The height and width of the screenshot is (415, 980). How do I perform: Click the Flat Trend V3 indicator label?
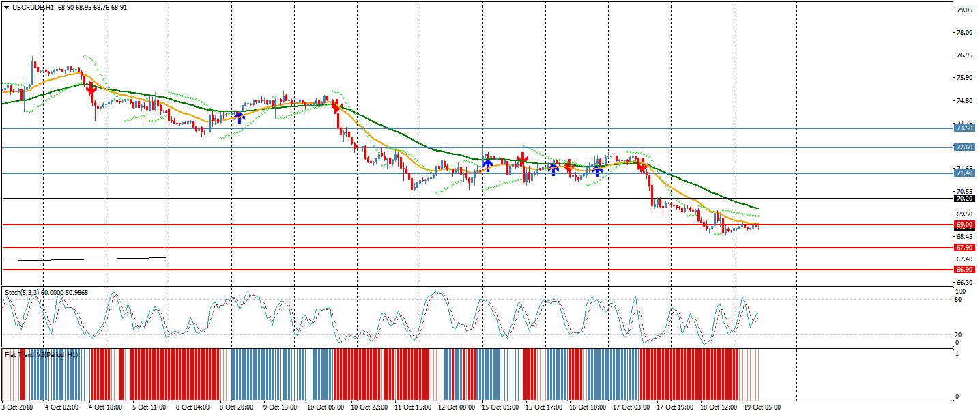click(x=41, y=355)
